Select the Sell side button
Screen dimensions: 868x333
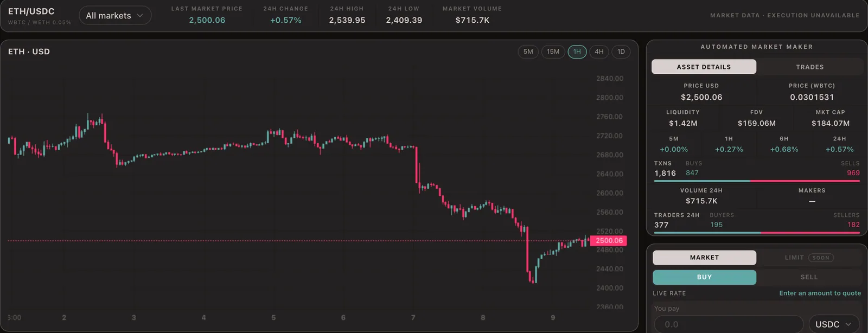[x=809, y=277]
